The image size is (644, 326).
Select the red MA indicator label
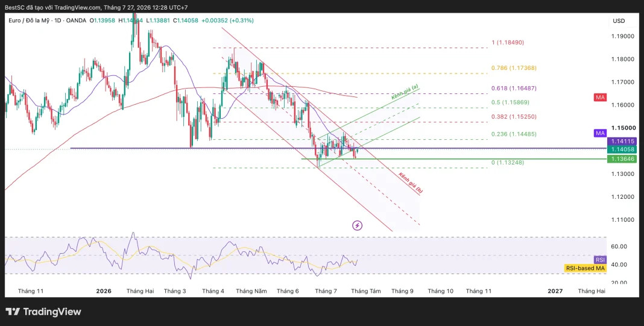click(x=600, y=97)
